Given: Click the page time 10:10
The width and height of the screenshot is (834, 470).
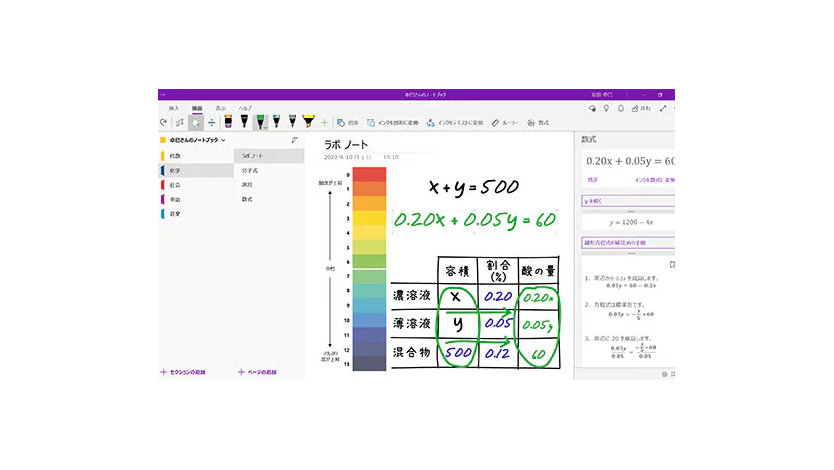Looking at the screenshot, I should (x=391, y=157).
